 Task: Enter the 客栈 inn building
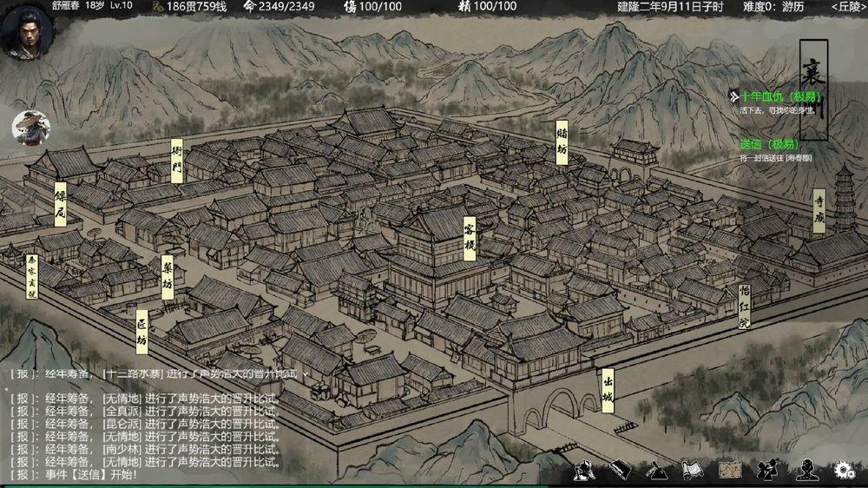470,238
